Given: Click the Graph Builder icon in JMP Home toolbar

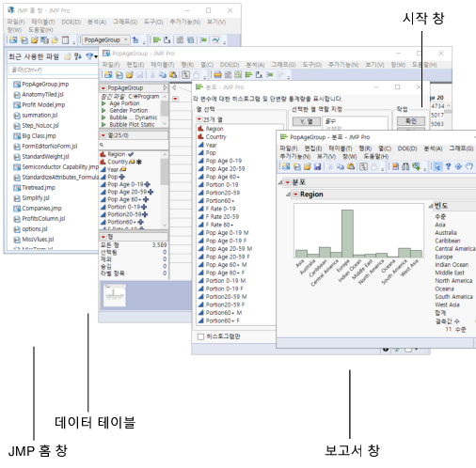Looking at the screenshot, I should tap(216, 39).
